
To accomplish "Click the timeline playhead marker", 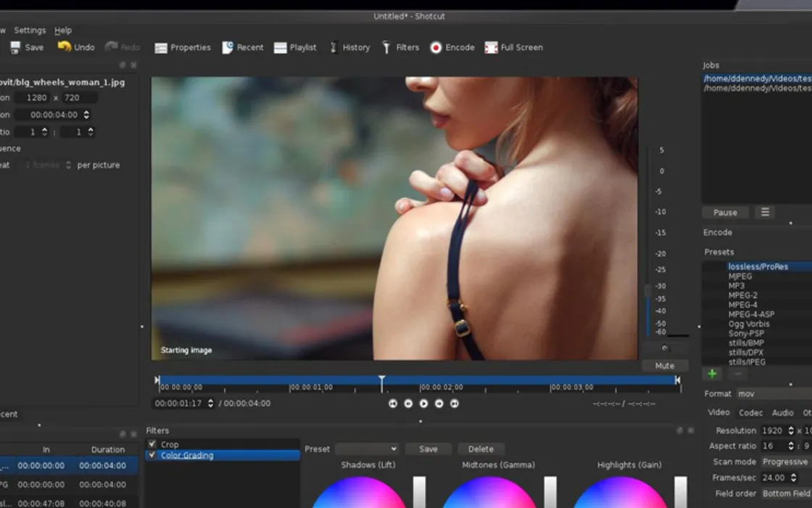I will [x=381, y=384].
